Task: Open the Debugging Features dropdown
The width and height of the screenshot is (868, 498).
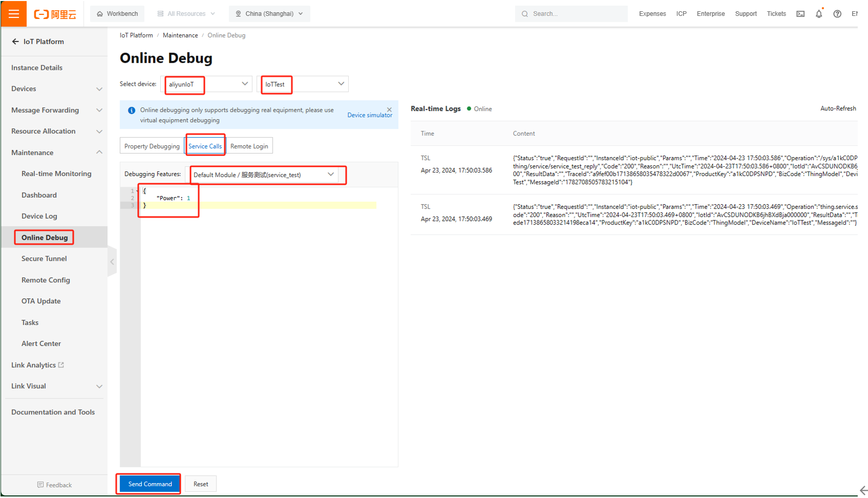Action: pyautogui.click(x=264, y=175)
